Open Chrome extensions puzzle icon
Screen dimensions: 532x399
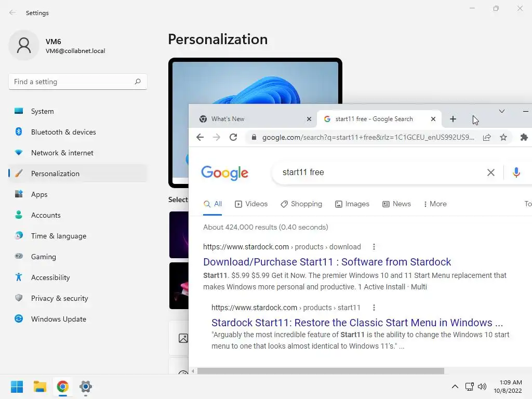[x=524, y=137]
